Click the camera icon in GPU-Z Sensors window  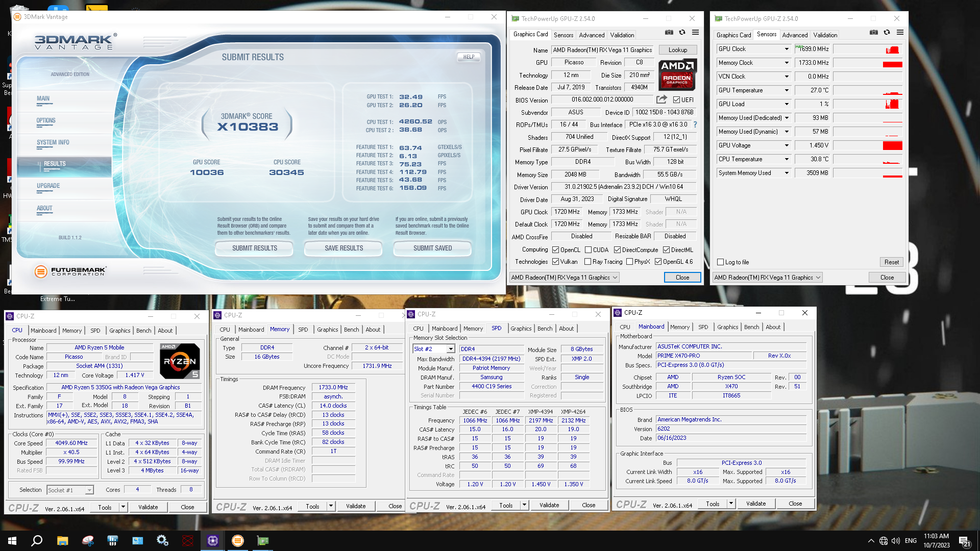[874, 33]
